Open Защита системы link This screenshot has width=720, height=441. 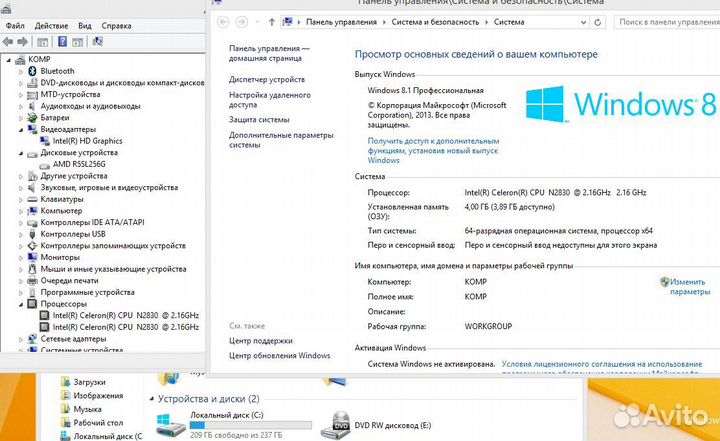pos(259,120)
